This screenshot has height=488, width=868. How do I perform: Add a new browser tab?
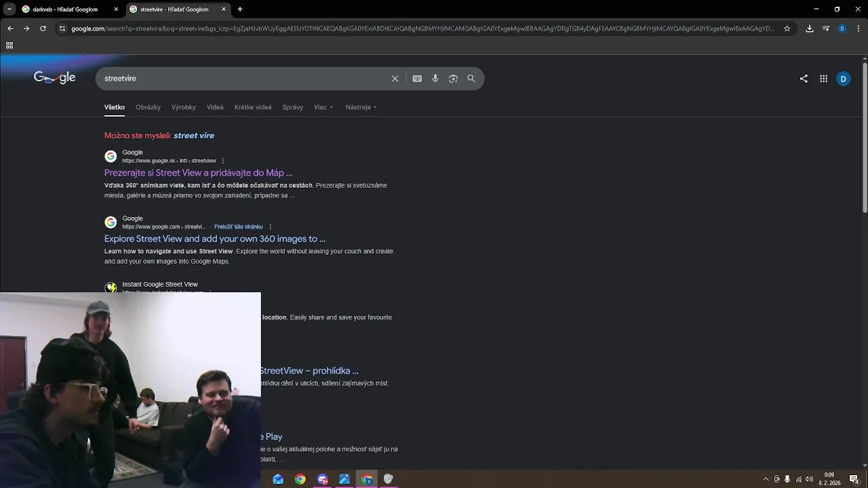240,9
